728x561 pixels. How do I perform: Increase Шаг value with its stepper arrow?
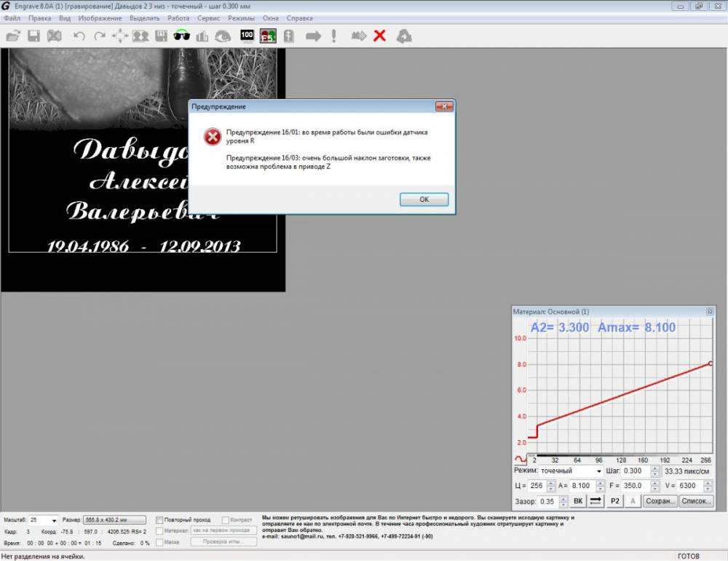tap(654, 469)
